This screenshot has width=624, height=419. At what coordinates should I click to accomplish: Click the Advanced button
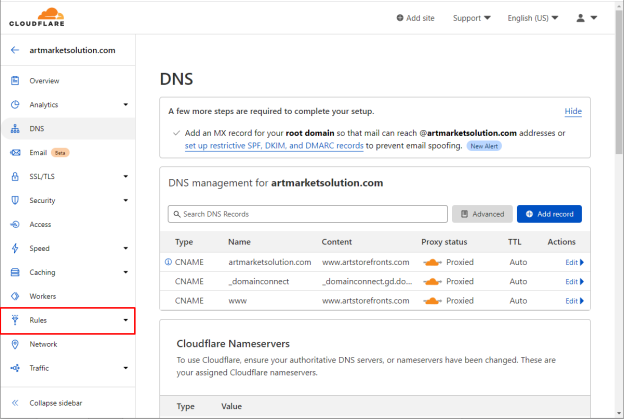point(482,214)
